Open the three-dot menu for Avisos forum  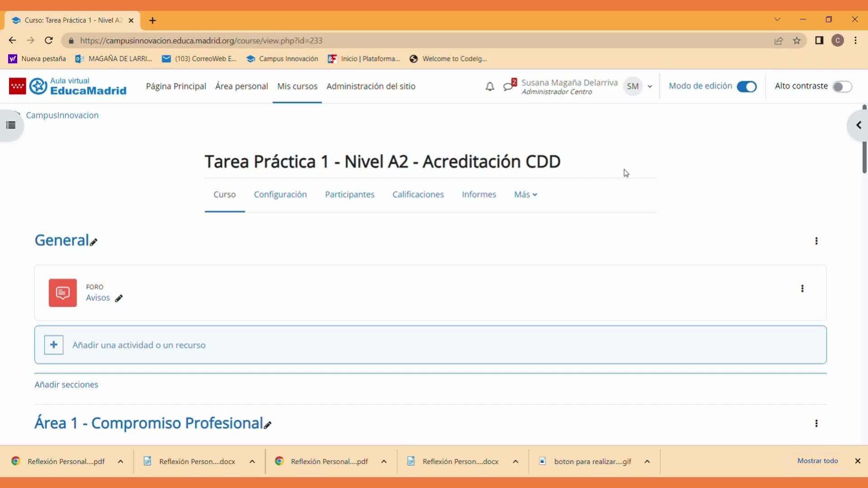(x=802, y=289)
